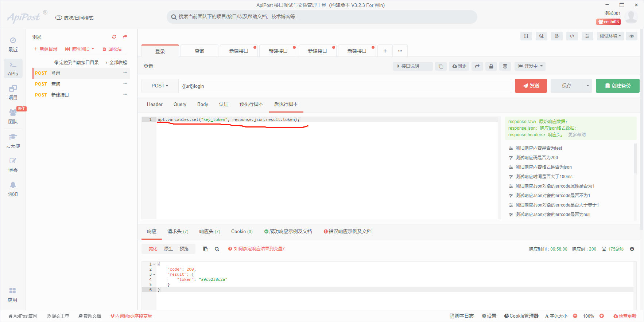Switch to the 查询 tab
This screenshot has width=644, height=322.
(199, 51)
